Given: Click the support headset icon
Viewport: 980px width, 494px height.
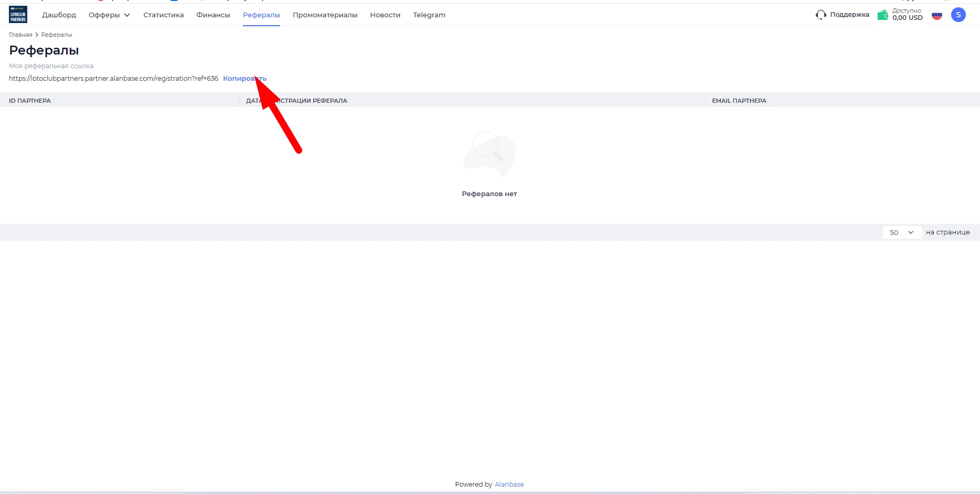Looking at the screenshot, I should tap(821, 15).
